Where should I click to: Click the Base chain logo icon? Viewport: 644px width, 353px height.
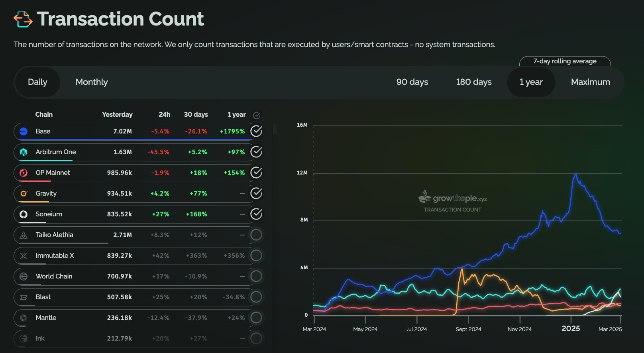tap(24, 131)
